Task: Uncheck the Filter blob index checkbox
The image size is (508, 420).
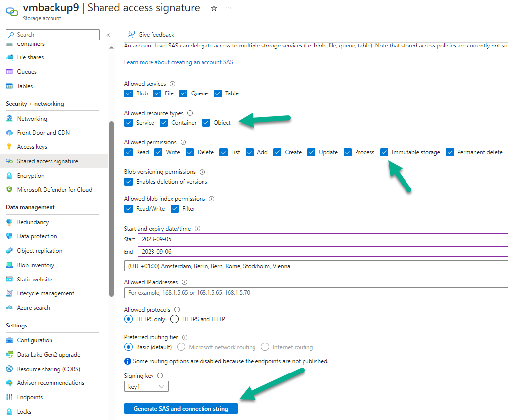Action: pyautogui.click(x=175, y=209)
